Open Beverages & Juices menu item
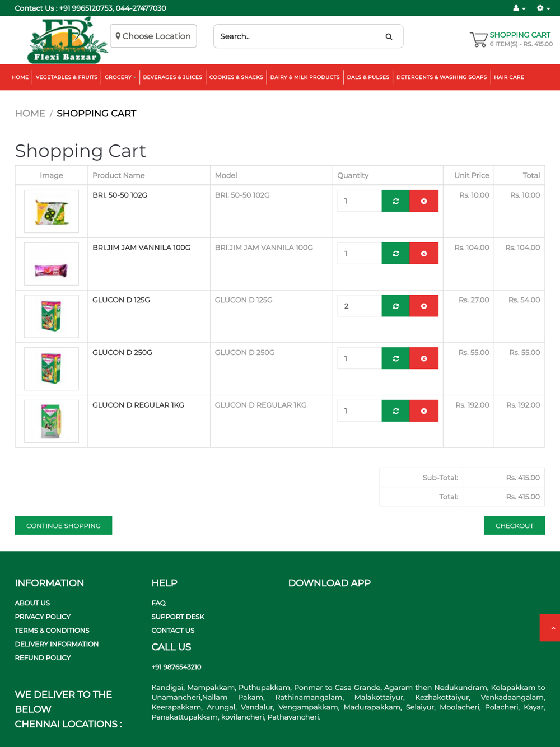 tap(172, 77)
